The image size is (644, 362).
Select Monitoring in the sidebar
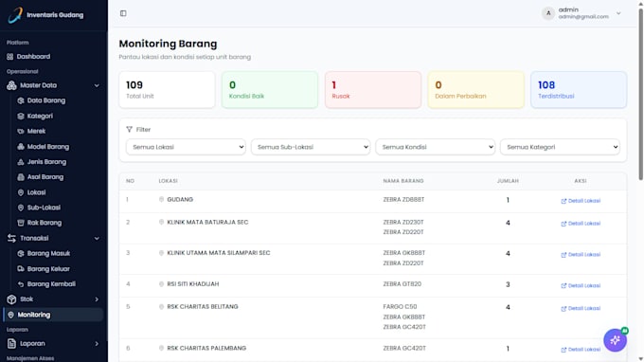[53, 315]
